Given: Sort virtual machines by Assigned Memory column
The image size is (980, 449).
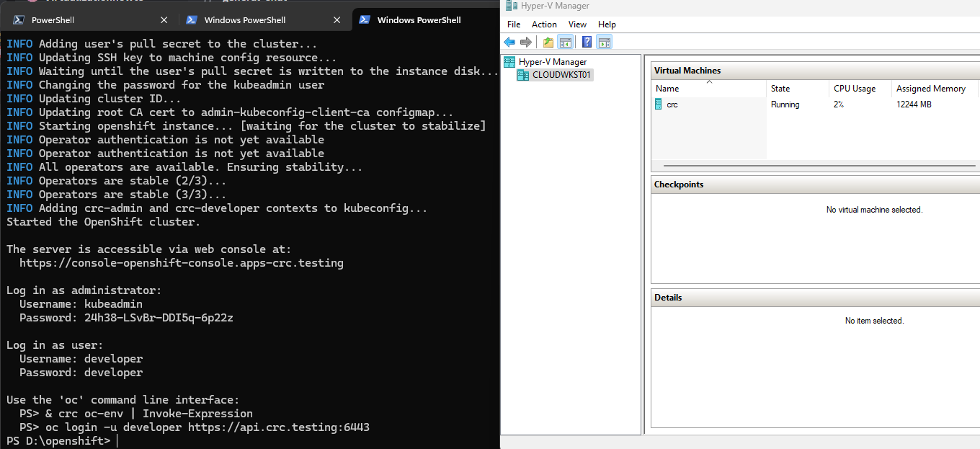Looking at the screenshot, I should (935, 89).
